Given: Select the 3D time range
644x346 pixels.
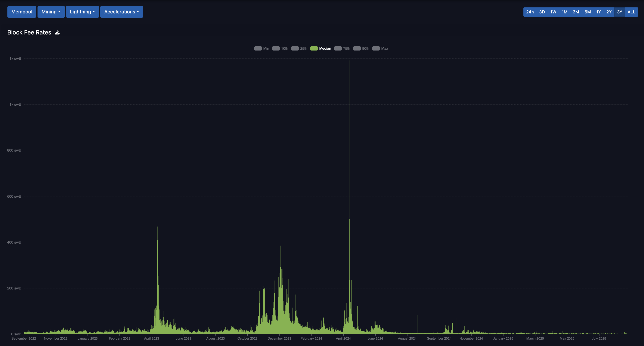Looking at the screenshot, I should pyautogui.click(x=542, y=12).
